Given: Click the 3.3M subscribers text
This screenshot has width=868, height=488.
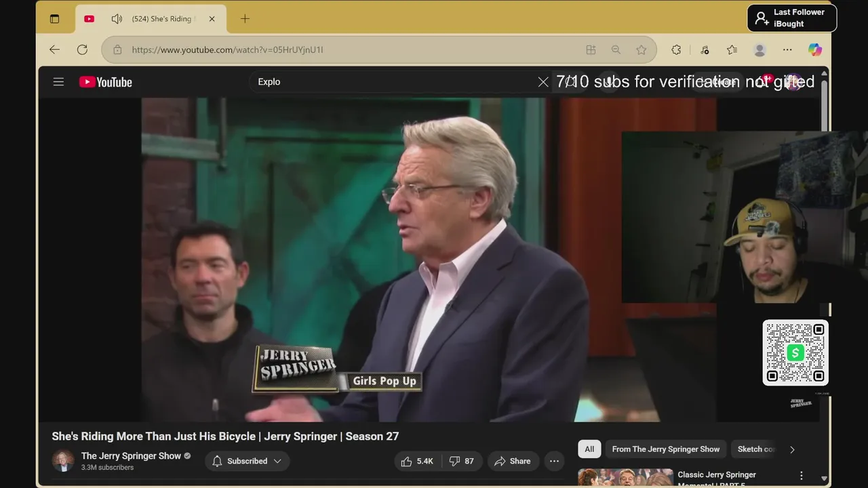Looking at the screenshot, I should point(107,468).
